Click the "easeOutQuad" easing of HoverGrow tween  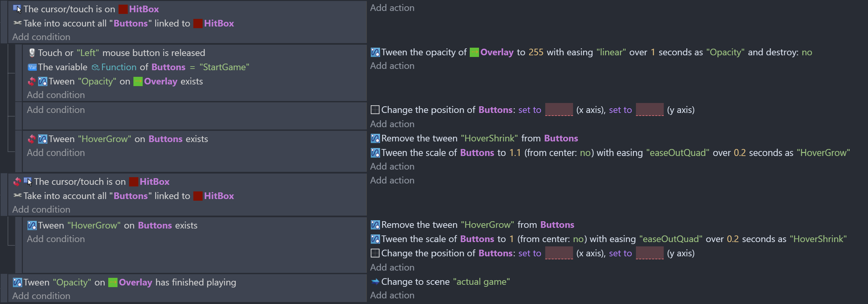677,153
